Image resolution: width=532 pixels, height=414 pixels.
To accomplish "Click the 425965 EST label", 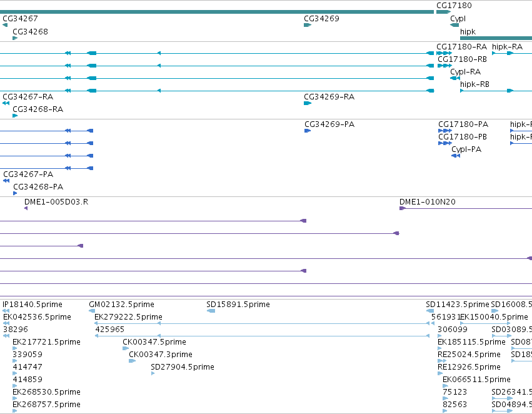I will 110,330.
